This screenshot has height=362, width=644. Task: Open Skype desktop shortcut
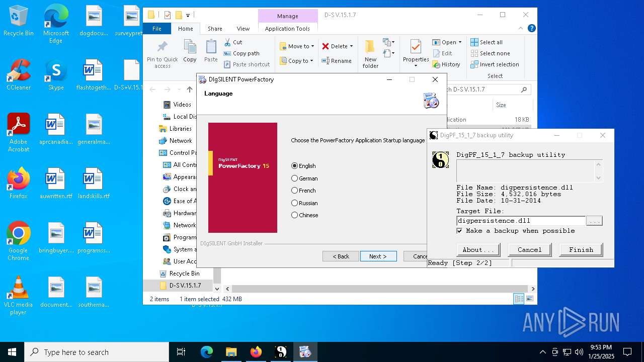point(56,75)
